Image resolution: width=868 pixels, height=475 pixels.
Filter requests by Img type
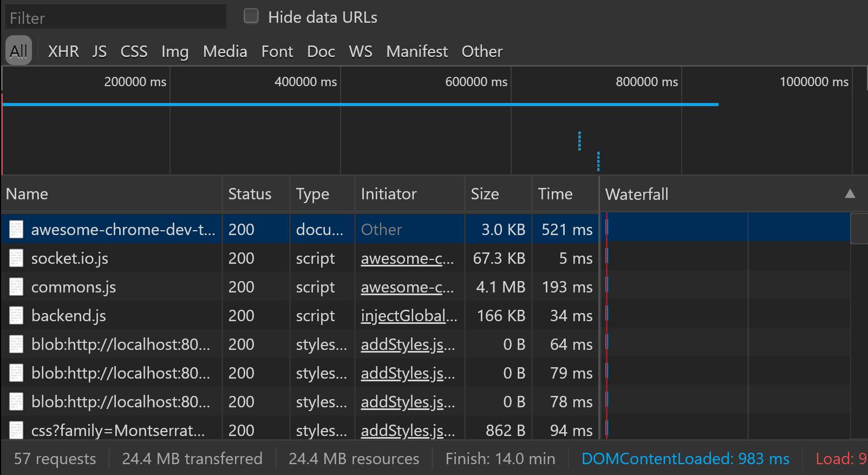[175, 51]
